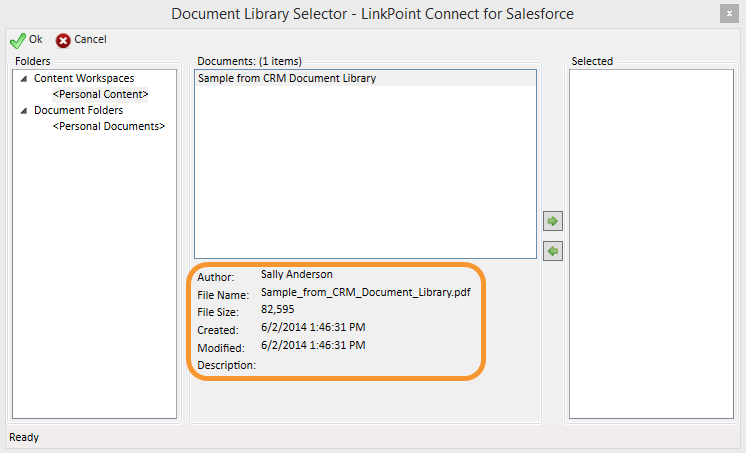
Task: Select Sample from CRM Document Library
Action: [x=365, y=78]
